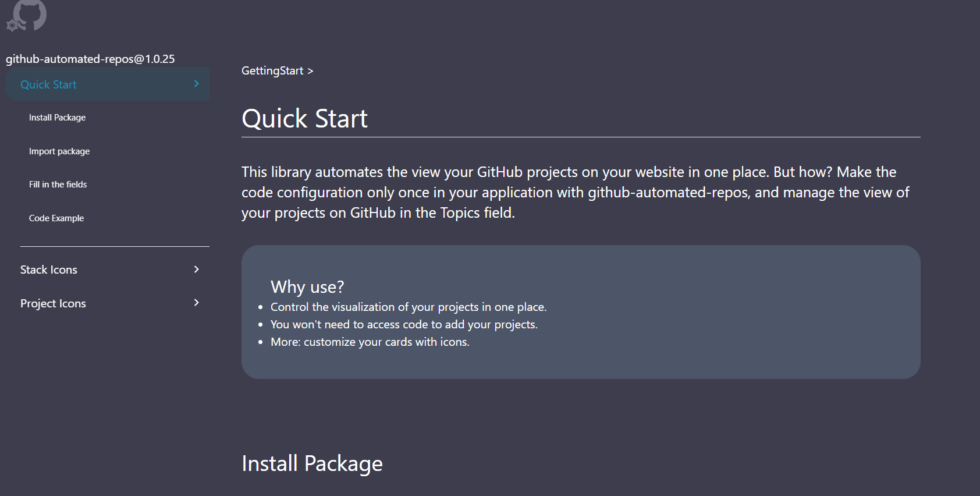Click the github-automated-repos@1.0.25 package title
The width and height of the screenshot is (980, 496).
90,59
